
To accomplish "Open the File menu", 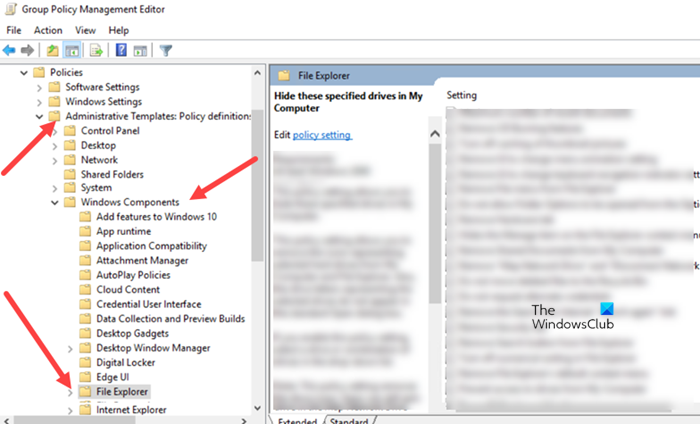I will pos(14,30).
